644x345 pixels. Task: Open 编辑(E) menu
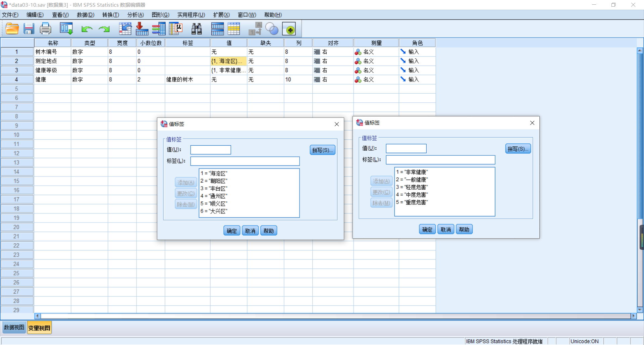(35, 15)
